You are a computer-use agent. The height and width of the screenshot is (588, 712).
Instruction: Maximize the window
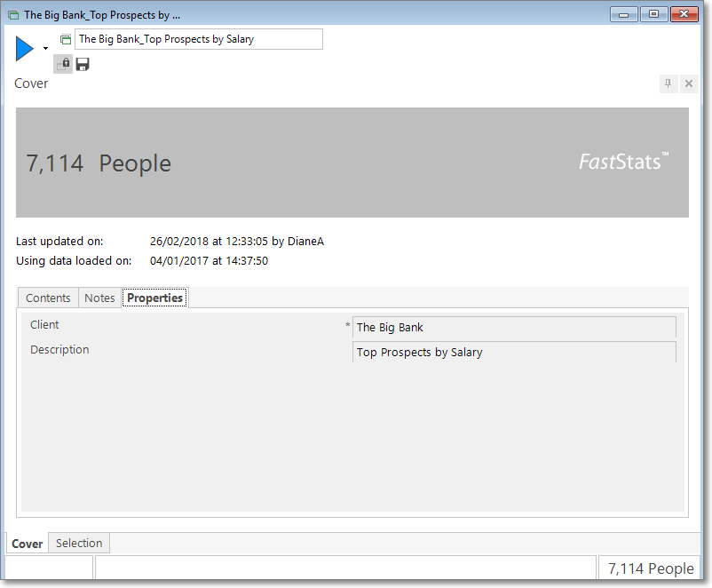click(x=654, y=14)
